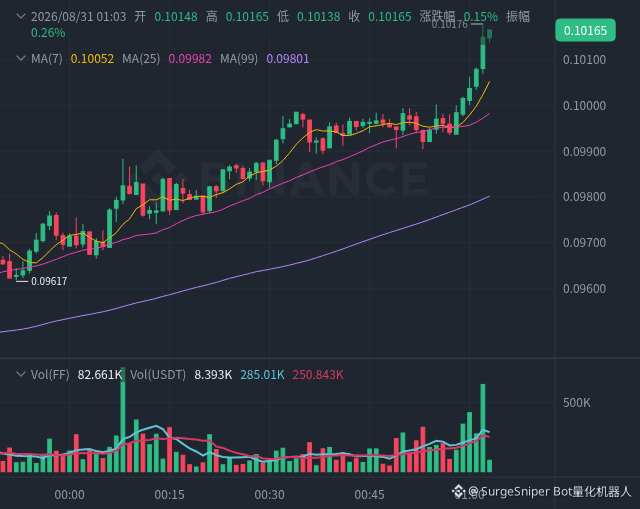Click the current price tag 0.10165
Image resolution: width=640 pixels, height=509 pixels.
585,30
